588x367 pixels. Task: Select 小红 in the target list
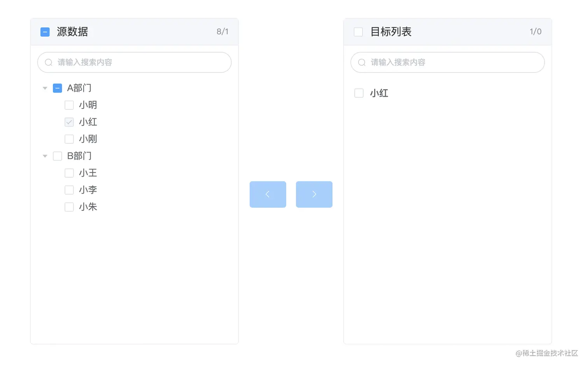(379, 93)
